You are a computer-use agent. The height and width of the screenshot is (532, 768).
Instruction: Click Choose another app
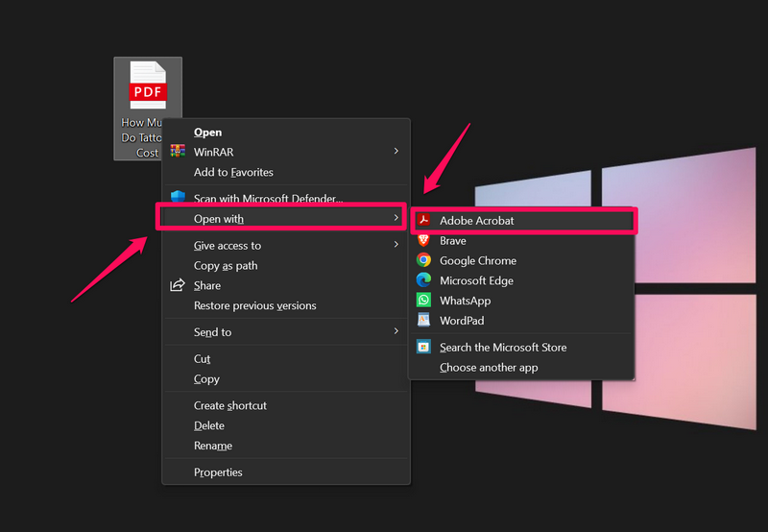click(x=489, y=368)
